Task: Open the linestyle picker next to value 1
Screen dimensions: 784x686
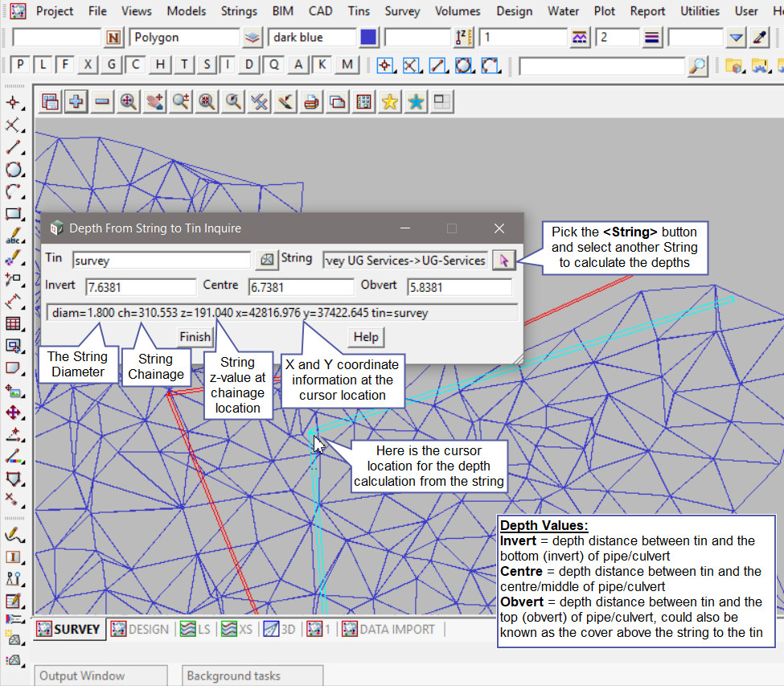Action: click(580, 38)
